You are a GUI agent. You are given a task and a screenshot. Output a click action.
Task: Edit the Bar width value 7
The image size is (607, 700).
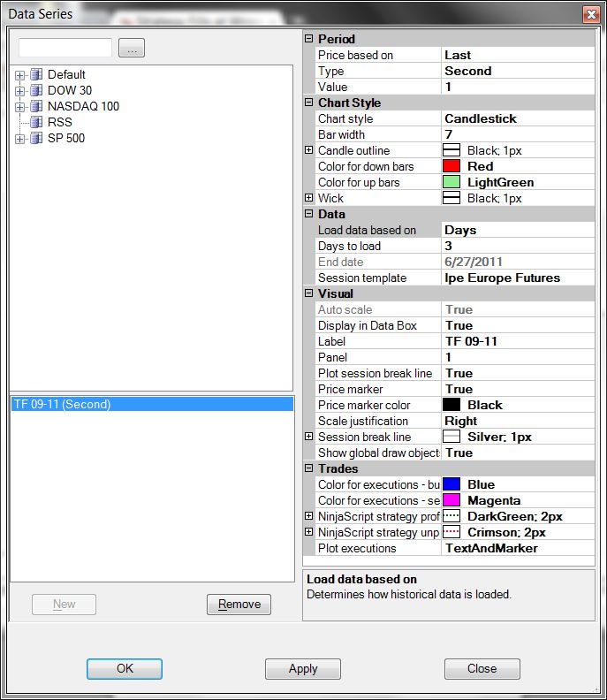tap(518, 134)
